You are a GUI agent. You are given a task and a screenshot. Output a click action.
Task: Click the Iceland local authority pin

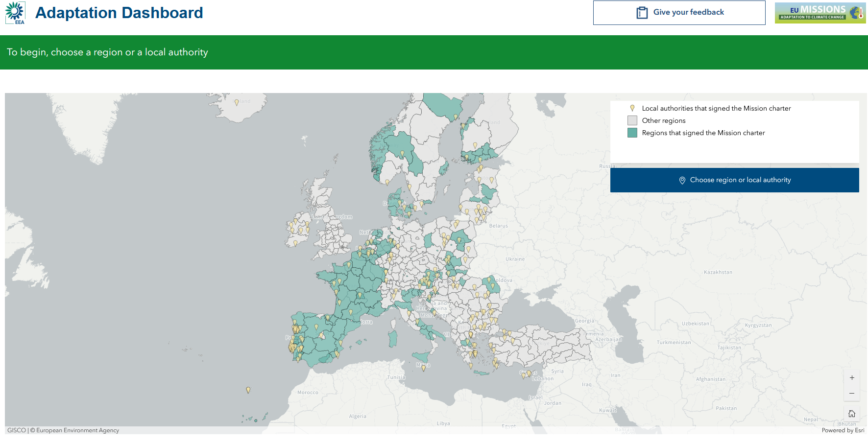click(237, 102)
